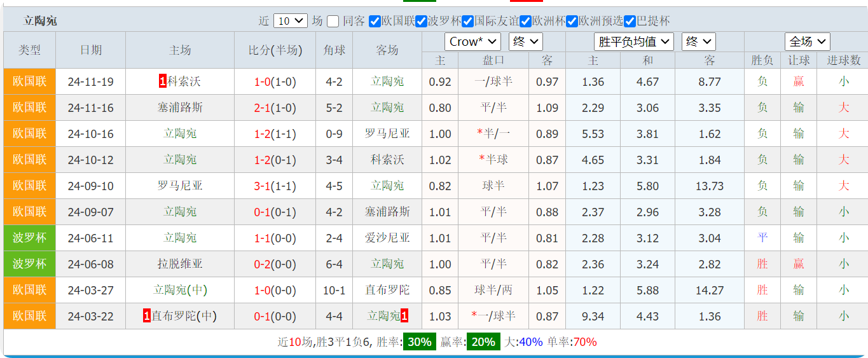Click green 30% win rate badge
The height and width of the screenshot is (358, 868).
(x=419, y=342)
